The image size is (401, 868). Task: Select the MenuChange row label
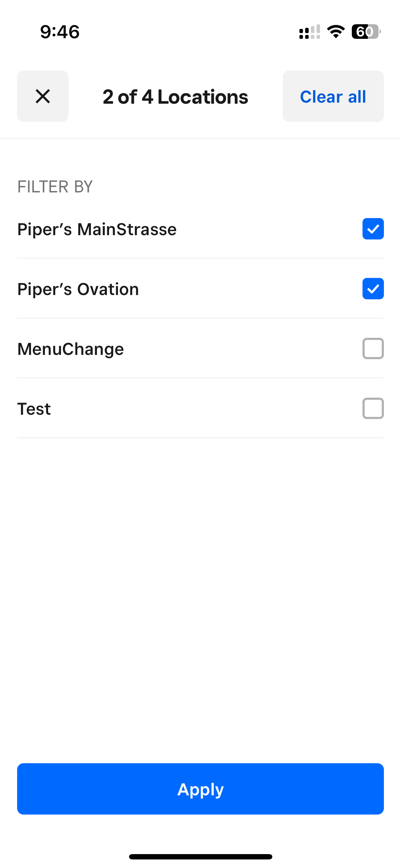pos(71,349)
